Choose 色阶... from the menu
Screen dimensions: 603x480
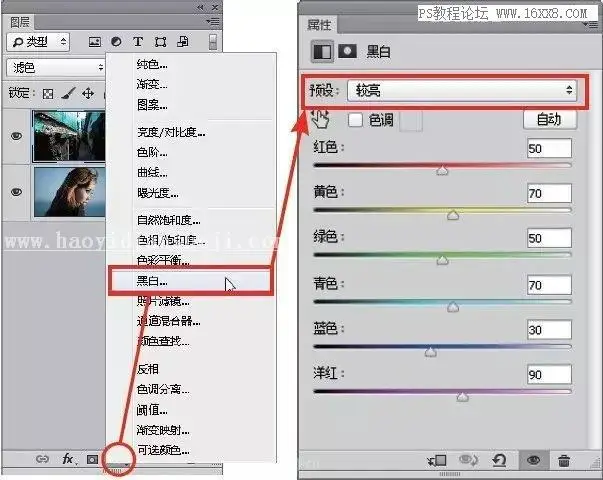[x=152, y=152]
